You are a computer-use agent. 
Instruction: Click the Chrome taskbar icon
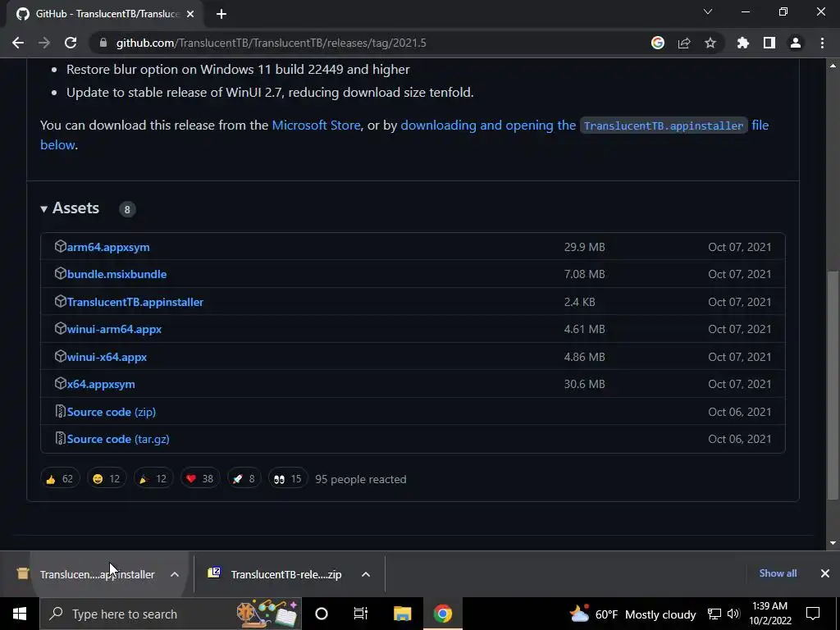(x=442, y=614)
